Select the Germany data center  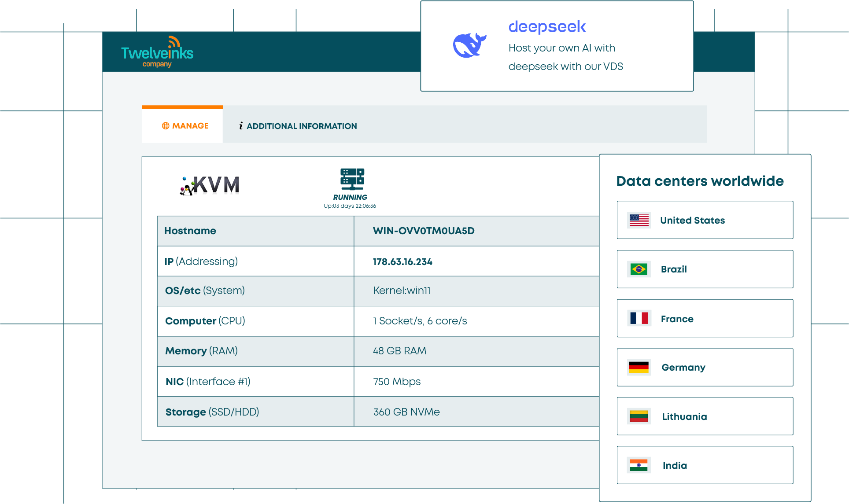pyautogui.click(x=705, y=368)
